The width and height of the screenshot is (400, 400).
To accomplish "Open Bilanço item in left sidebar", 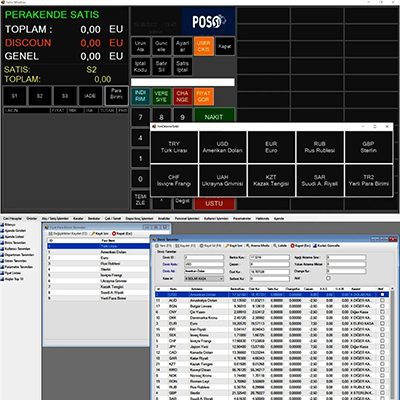I will click(x=10, y=224).
